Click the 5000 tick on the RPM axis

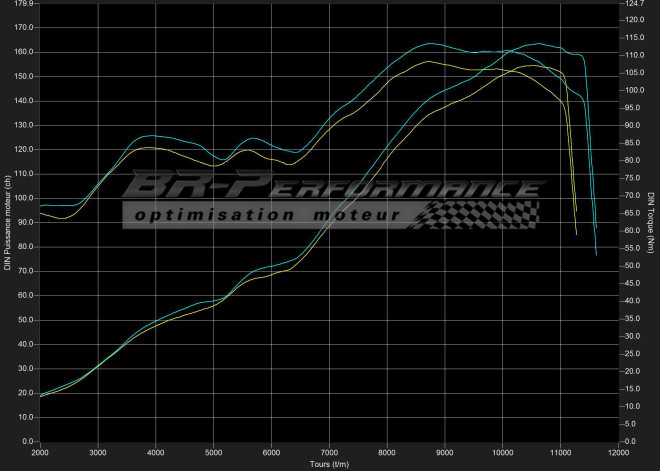click(213, 453)
